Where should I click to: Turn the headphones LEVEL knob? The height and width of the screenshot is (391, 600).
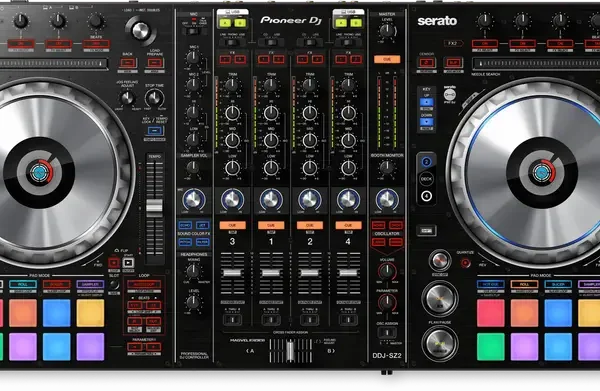pos(193,302)
